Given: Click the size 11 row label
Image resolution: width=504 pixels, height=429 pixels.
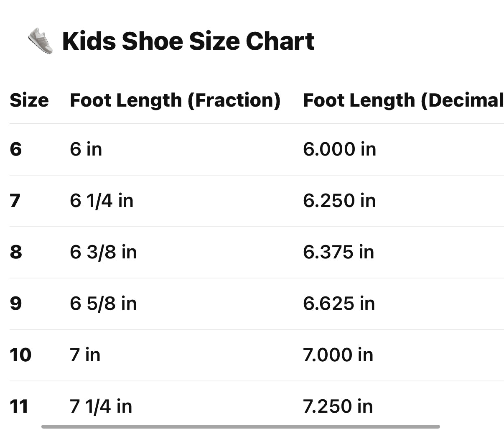Looking at the screenshot, I should pos(19,406).
